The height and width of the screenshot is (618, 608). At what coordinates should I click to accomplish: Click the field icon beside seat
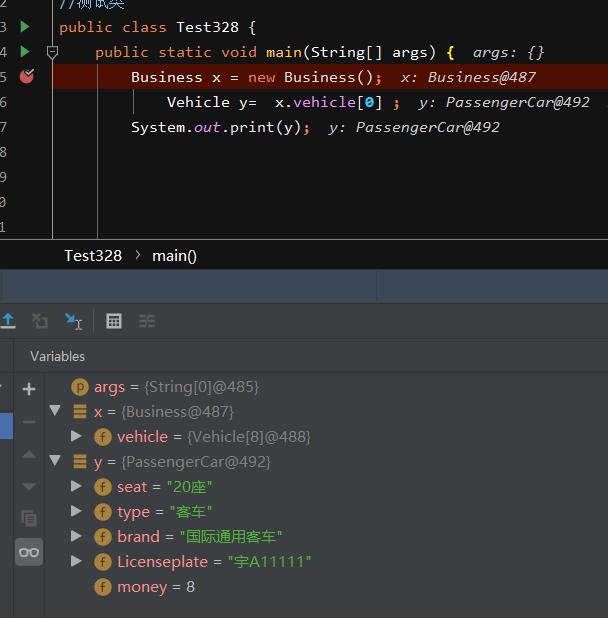click(x=103, y=487)
